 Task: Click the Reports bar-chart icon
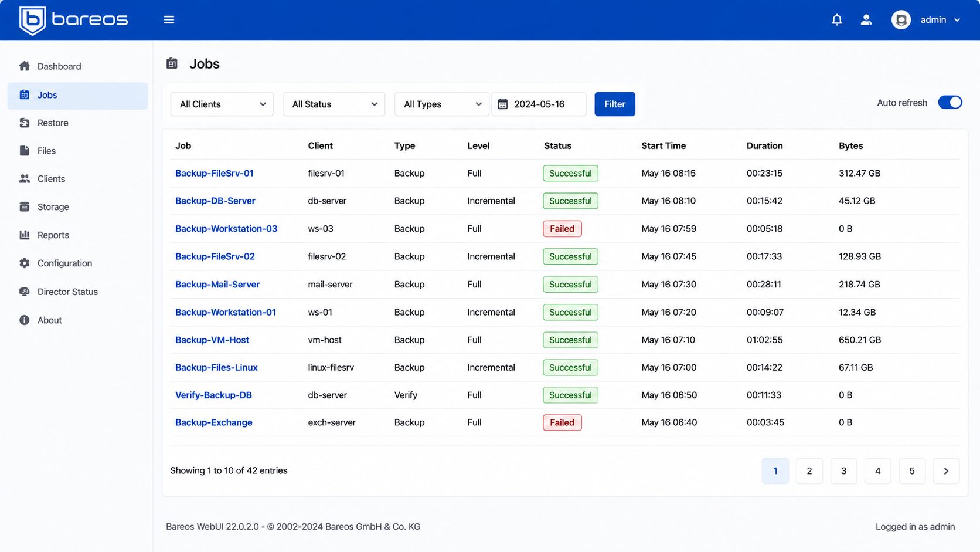coord(25,235)
